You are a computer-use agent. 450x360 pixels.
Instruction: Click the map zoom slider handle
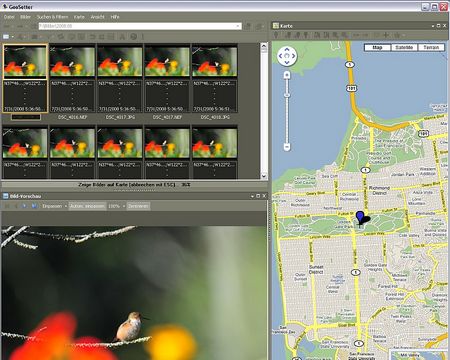pos(287,95)
